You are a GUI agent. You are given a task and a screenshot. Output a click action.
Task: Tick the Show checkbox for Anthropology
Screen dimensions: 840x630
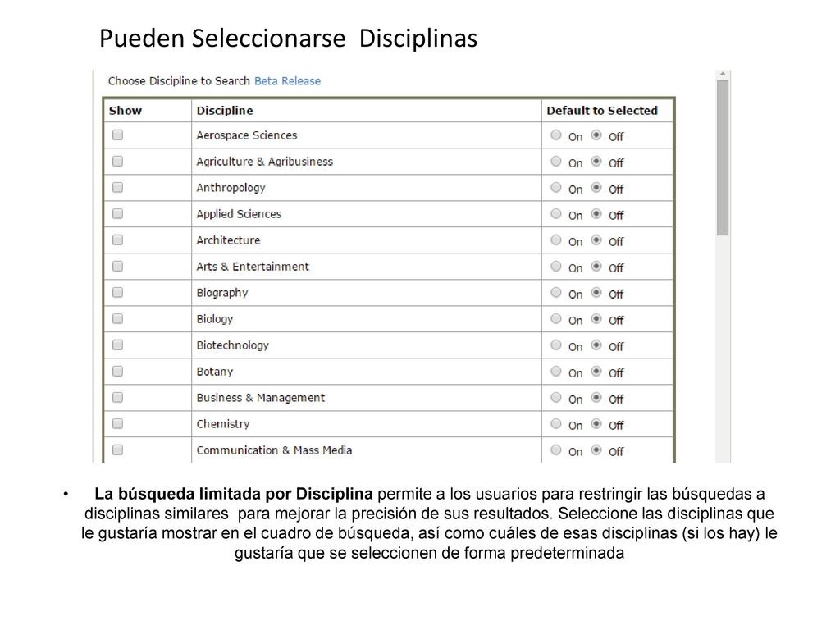pos(118,188)
